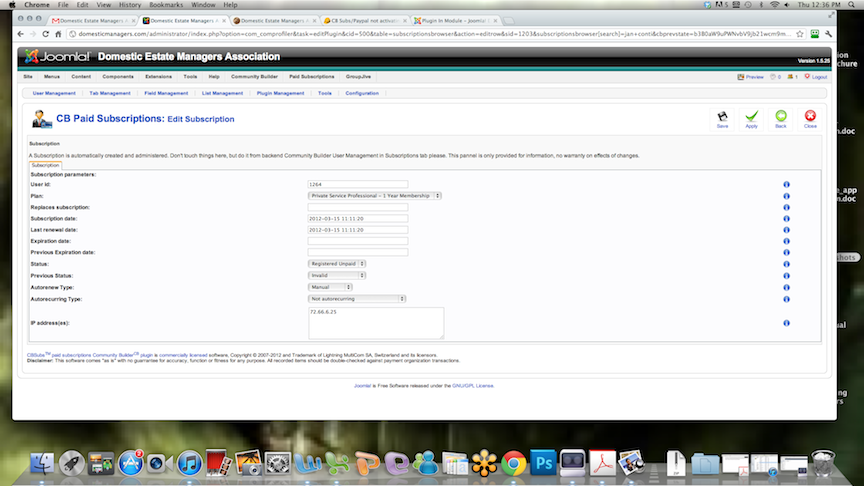864x486 pixels.
Task: Open the Paid Subscriptions menu
Action: pyautogui.click(x=311, y=77)
